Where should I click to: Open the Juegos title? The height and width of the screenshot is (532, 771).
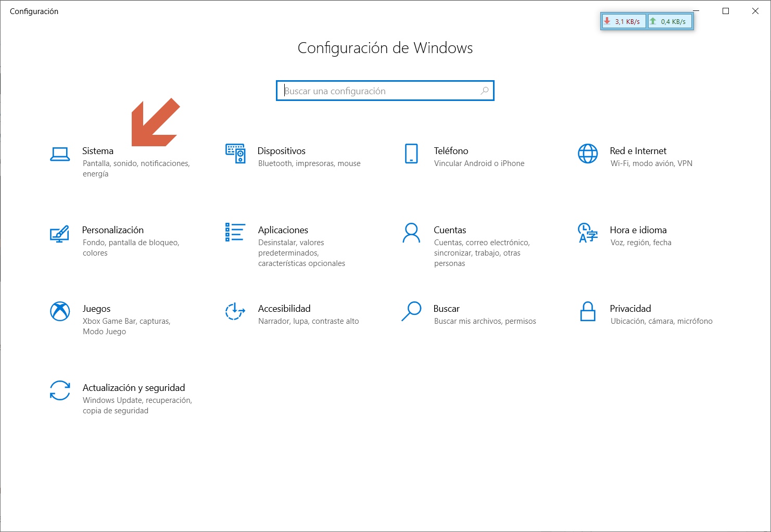(97, 309)
